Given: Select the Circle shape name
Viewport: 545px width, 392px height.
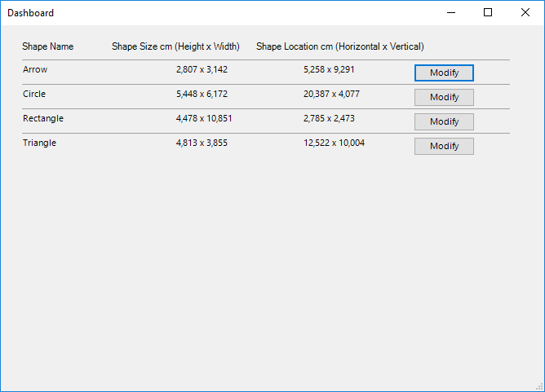Looking at the screenshot, I should [34, 94].
